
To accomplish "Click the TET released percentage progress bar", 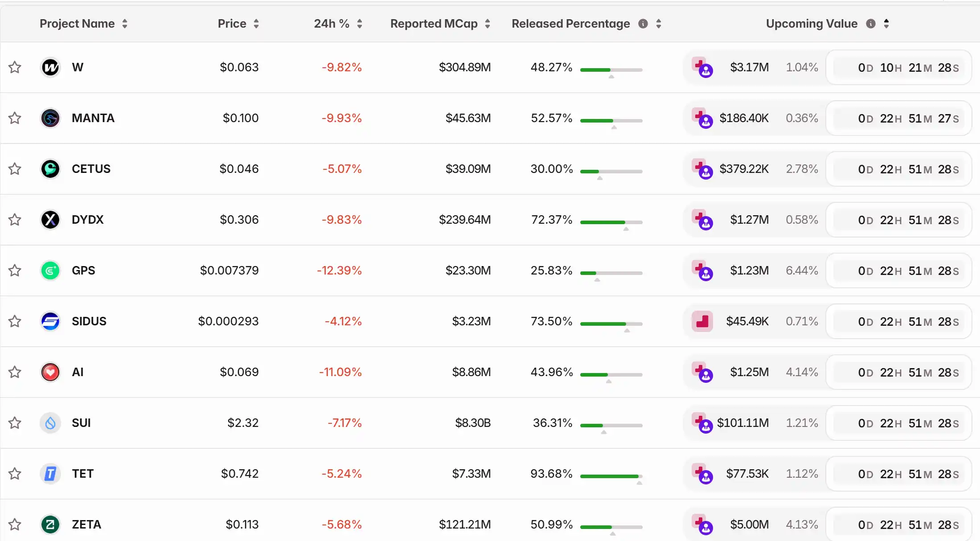I will 611,476.
